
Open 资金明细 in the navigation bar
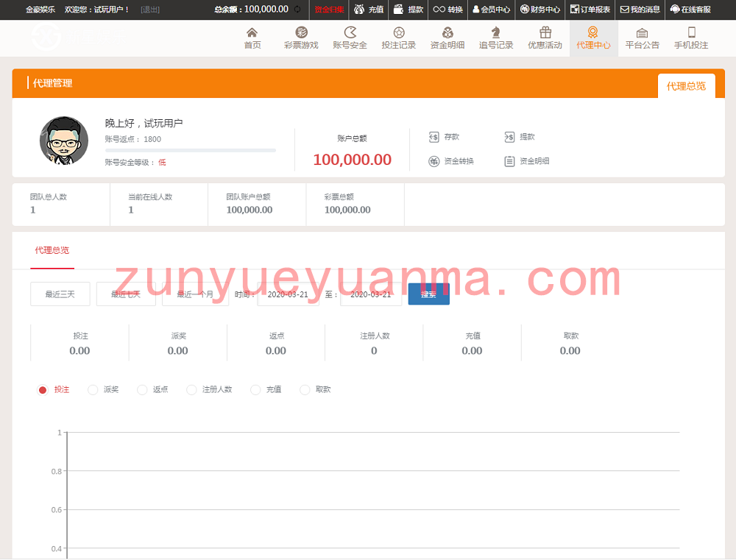pyautogui.click(x=447, y=38)
